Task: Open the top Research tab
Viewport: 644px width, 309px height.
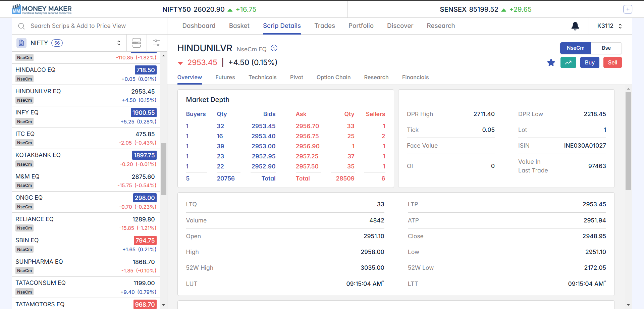Action: pyautogui.click(x=441, y=26)
